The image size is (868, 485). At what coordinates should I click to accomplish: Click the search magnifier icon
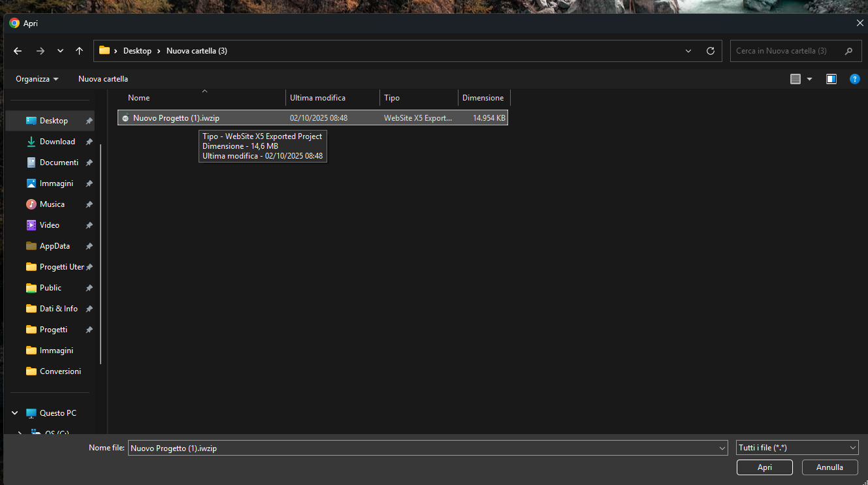pos(848,51)
